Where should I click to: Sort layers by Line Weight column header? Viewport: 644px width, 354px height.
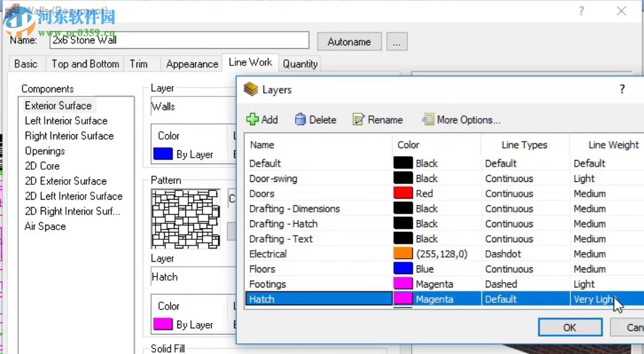[x=613, y=145]
